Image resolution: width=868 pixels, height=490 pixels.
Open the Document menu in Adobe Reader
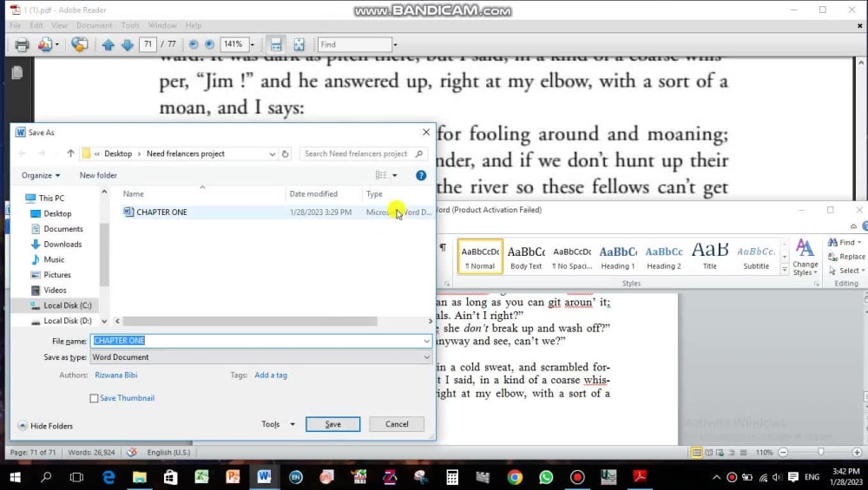94,25
